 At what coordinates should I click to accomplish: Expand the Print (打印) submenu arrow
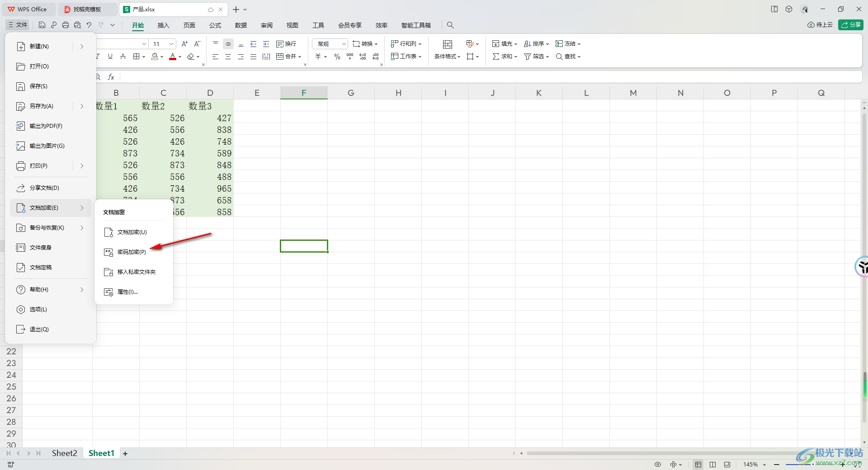[82, 166]
